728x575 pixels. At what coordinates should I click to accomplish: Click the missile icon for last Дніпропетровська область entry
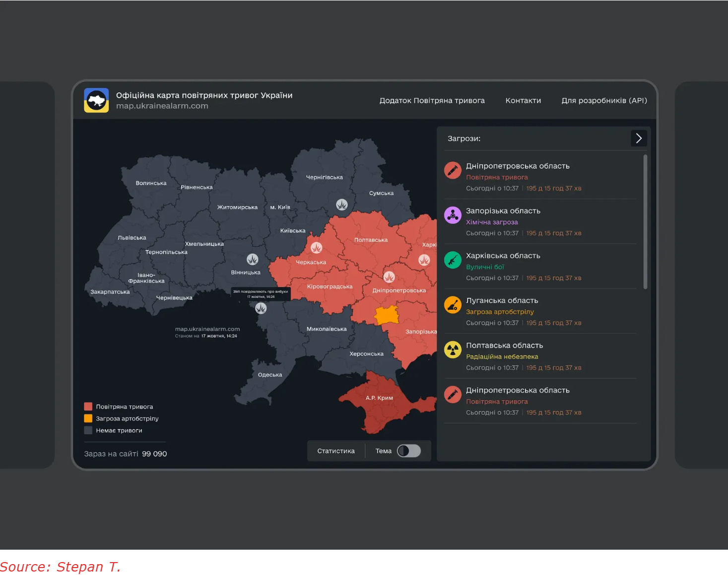pyautogui.click(x=453, y=394)
